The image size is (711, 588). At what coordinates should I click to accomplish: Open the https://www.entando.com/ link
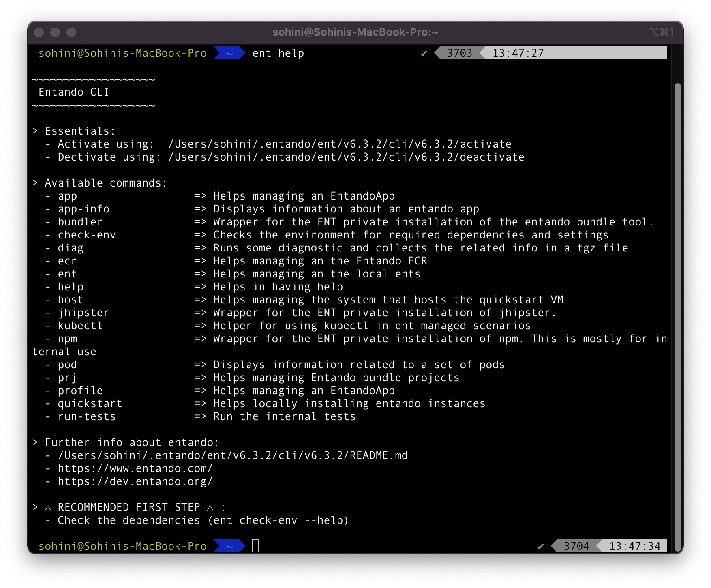coord(135,468)
